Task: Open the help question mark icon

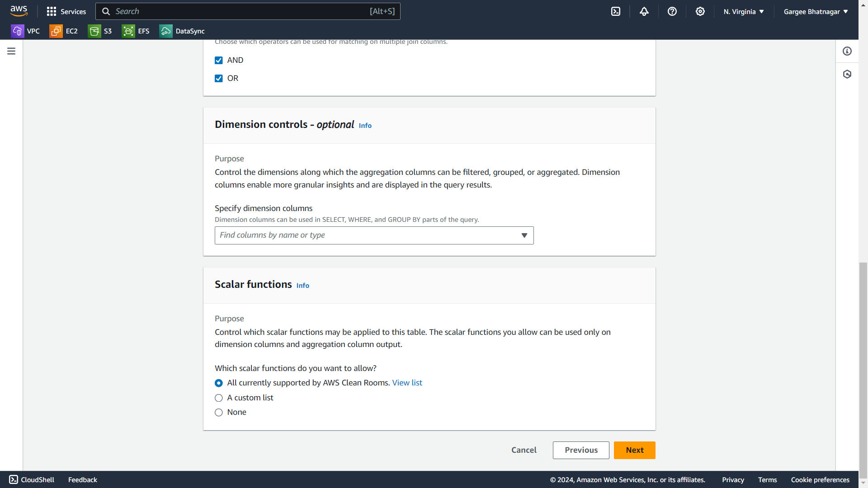Action: [672, 11]
